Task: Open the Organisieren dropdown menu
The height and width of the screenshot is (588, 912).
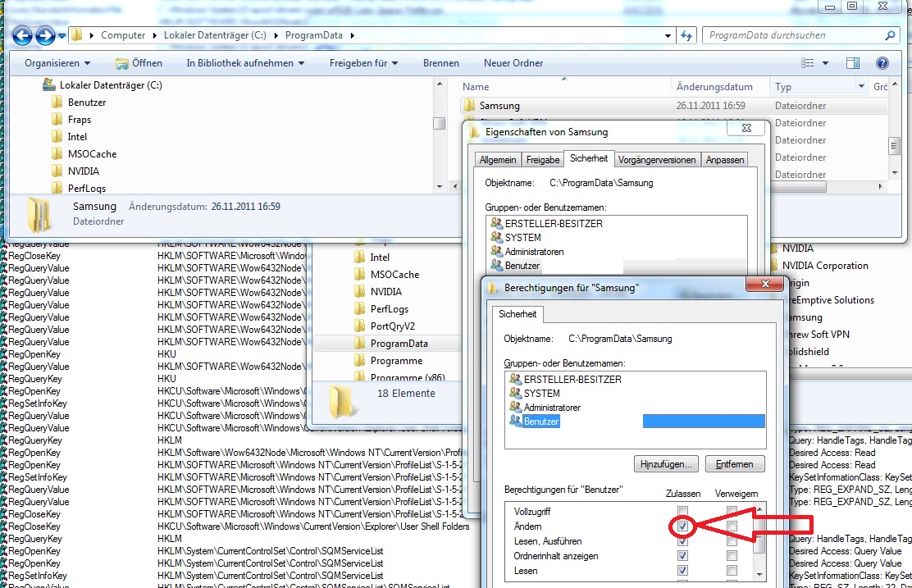Action: 57,63
